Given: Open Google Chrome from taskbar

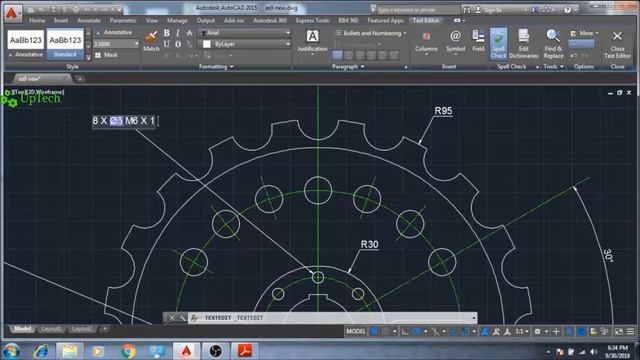Looking at the screenshot, I should tap(128, 351).
